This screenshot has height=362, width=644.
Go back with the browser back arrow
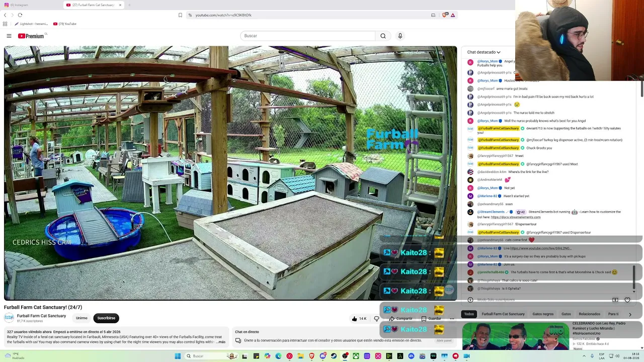coord(5,15)
